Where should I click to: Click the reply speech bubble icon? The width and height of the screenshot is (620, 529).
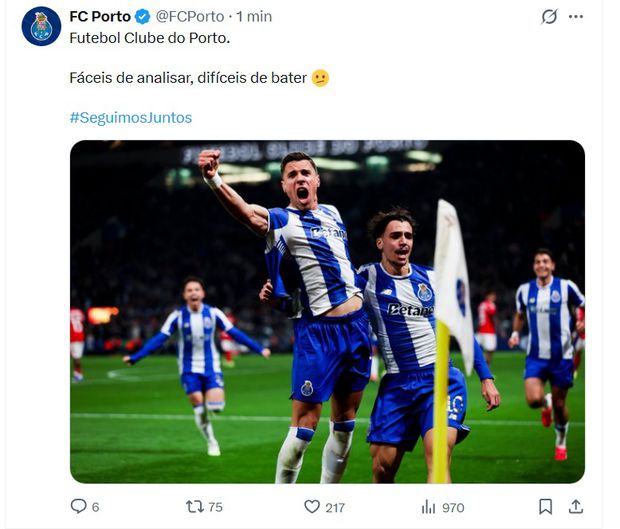pyautogui.click(x=79, y=506)
